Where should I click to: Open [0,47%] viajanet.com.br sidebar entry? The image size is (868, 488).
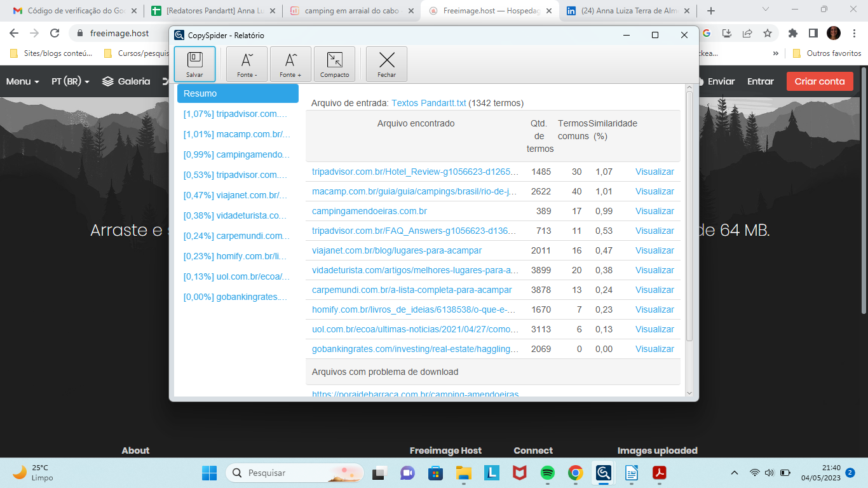pyautogui.click(x=236, y=195)
